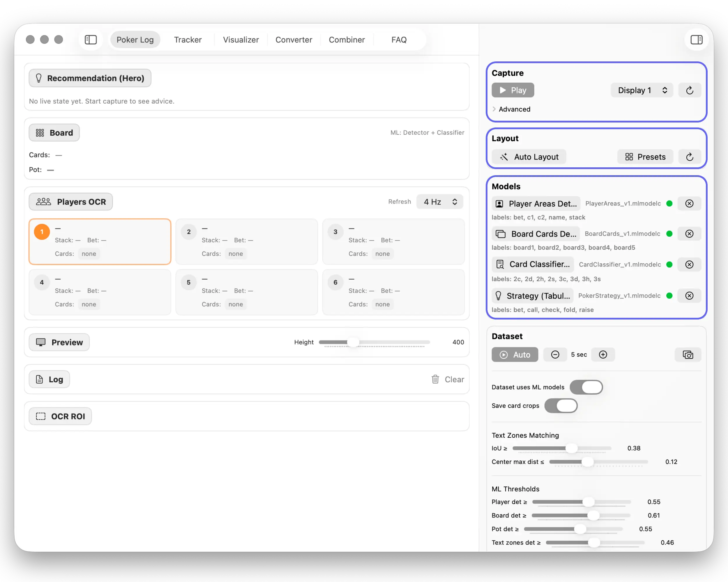Toggle the right inspector panel icon

point(696,40)
